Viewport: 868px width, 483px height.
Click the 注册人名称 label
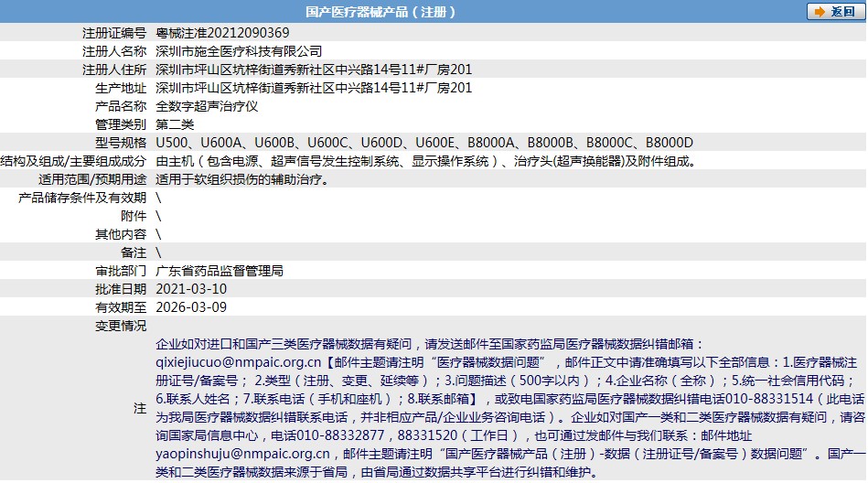point(114,51)
